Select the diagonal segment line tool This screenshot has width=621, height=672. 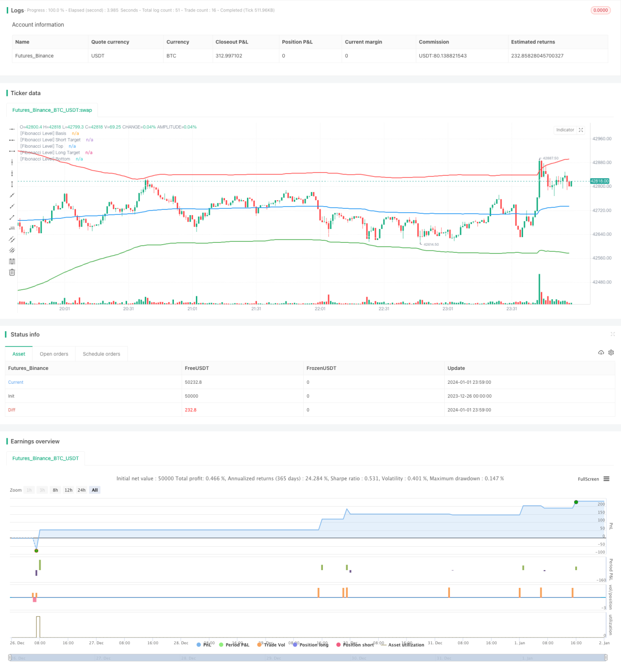[12, 217]
